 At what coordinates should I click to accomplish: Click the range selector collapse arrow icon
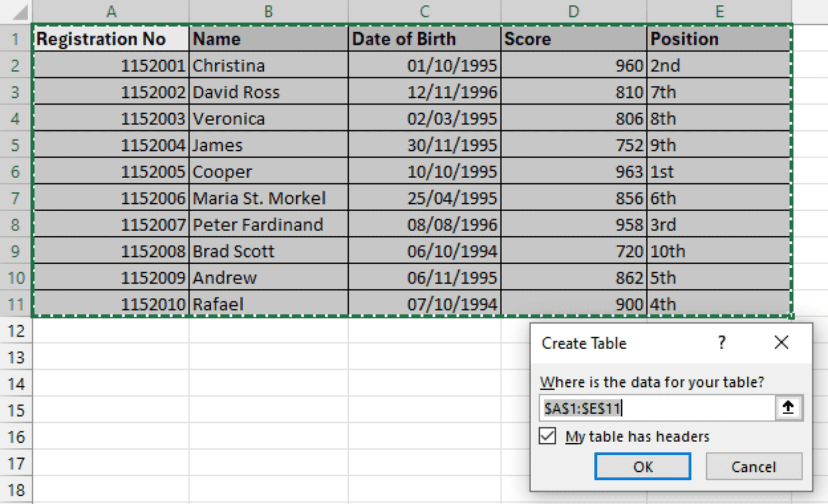click(x=788, y=407)
